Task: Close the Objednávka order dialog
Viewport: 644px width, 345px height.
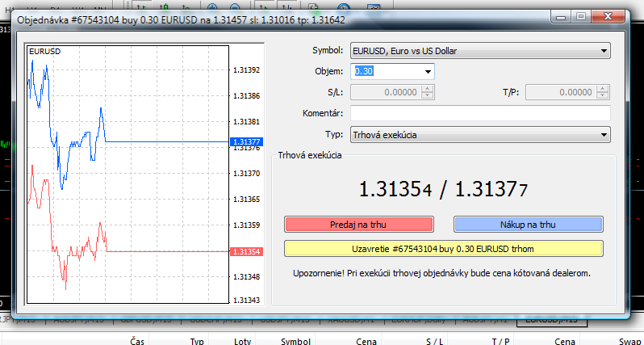Action: 608,16
